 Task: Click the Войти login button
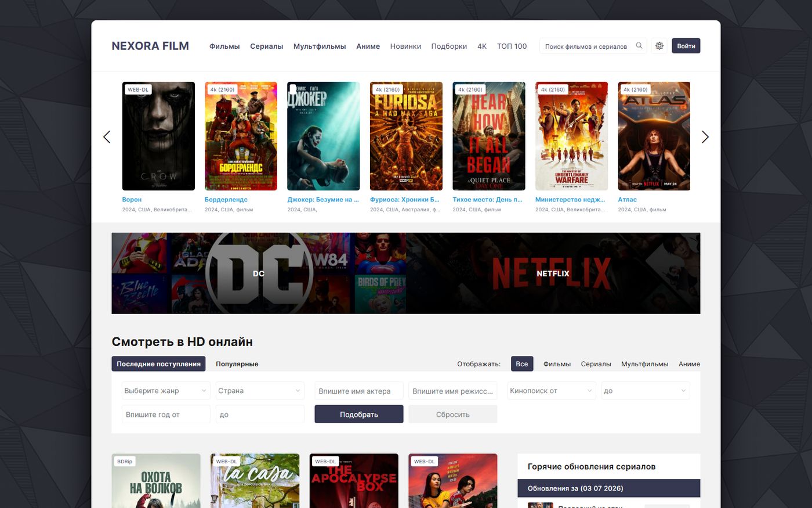point(686,46)
